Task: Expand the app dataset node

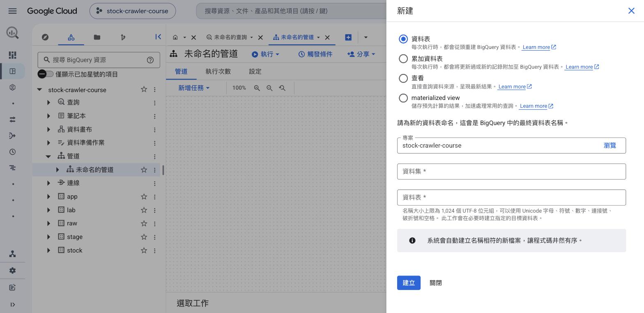Action: click(48, 197)
